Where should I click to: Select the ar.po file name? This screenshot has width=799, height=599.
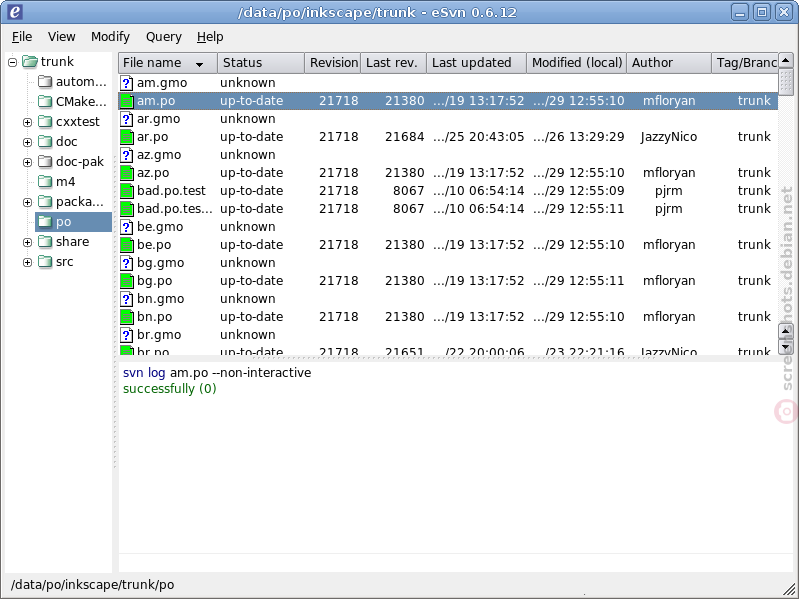(152, 137)
